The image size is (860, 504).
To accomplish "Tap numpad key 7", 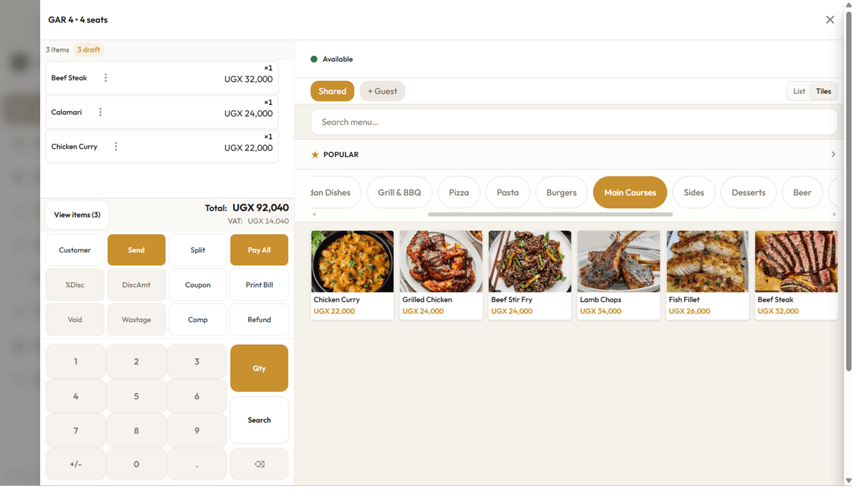I will coord(76,430).
